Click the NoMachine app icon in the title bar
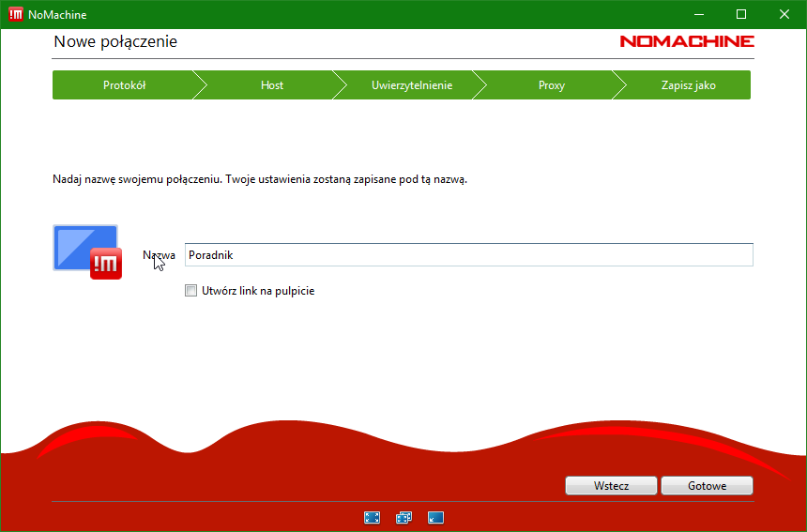 [16, 14]
